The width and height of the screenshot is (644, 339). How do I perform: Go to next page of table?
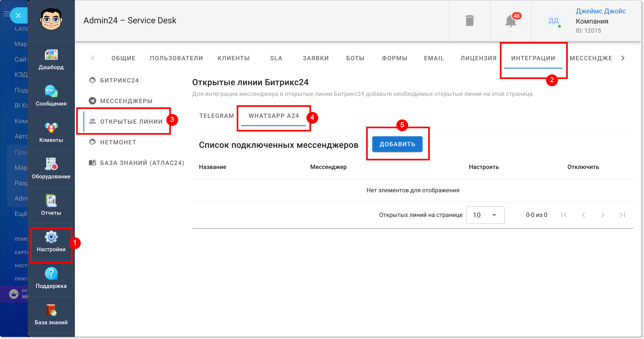tap(603, 215)
